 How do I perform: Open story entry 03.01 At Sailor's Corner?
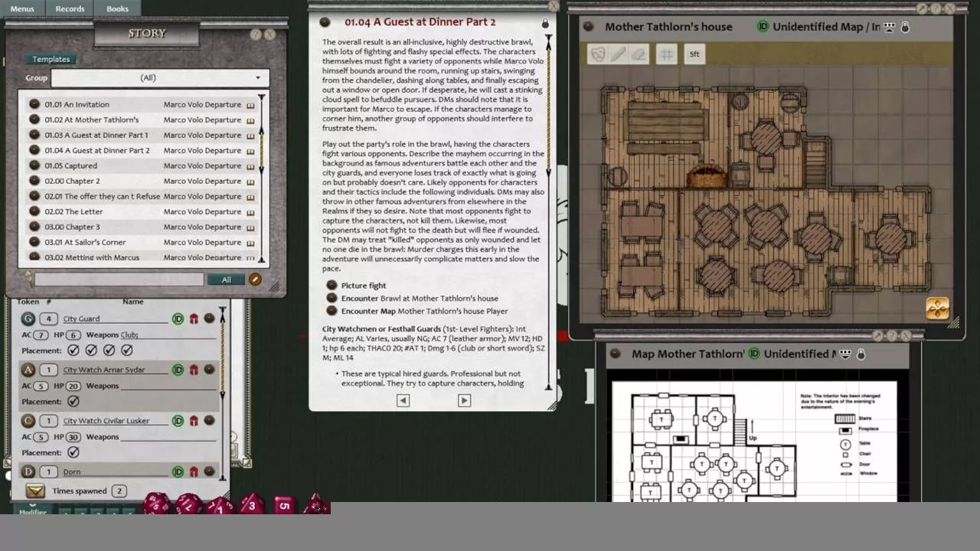tap(85, 242)
